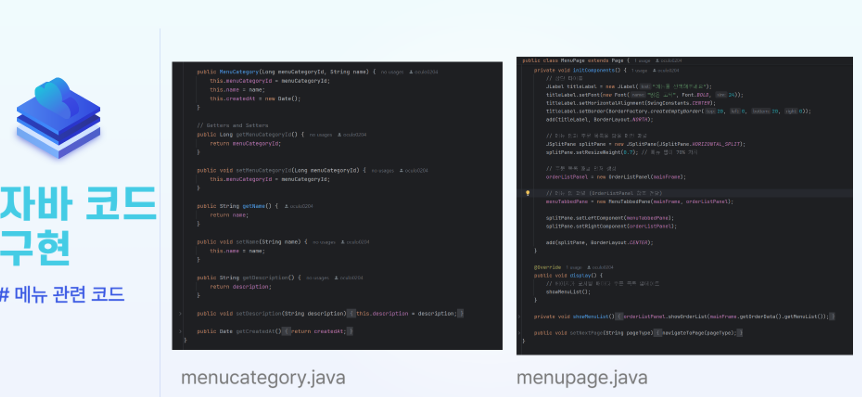862x397 pixels.
Task: Click the setName method declaration
Action: click(252, 242)
